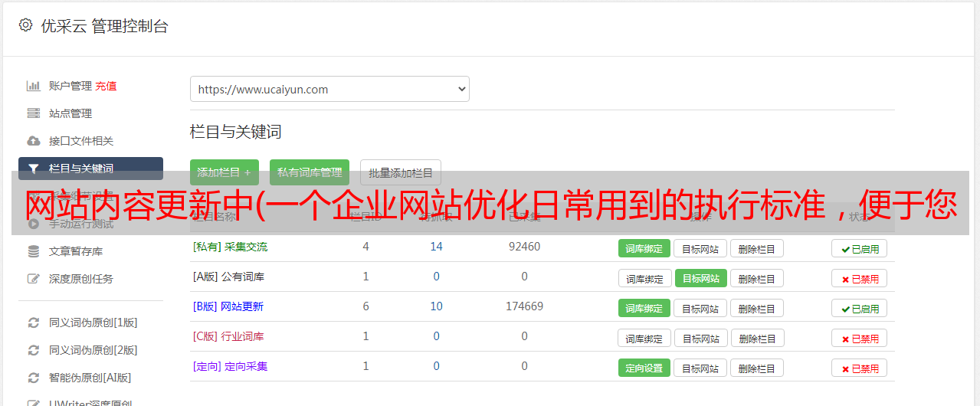Click 删除栏目 in 采集交流 row
The height and width of the screenshot is (406, 980).
756,248
